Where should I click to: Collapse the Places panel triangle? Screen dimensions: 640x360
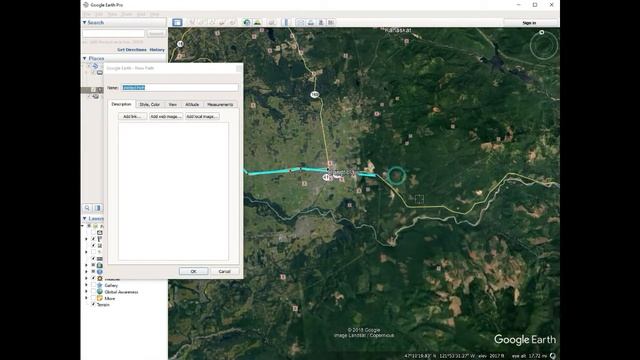pos(84,58)
